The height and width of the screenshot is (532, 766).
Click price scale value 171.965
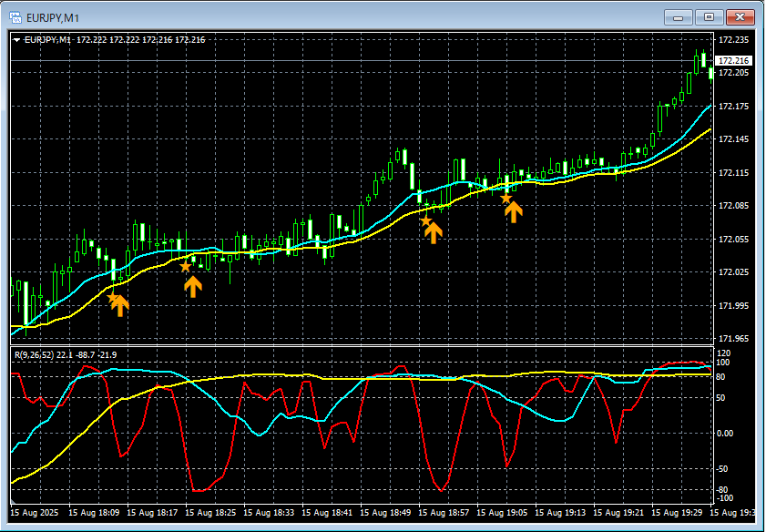pyautogui.click(x=733, y=338)
